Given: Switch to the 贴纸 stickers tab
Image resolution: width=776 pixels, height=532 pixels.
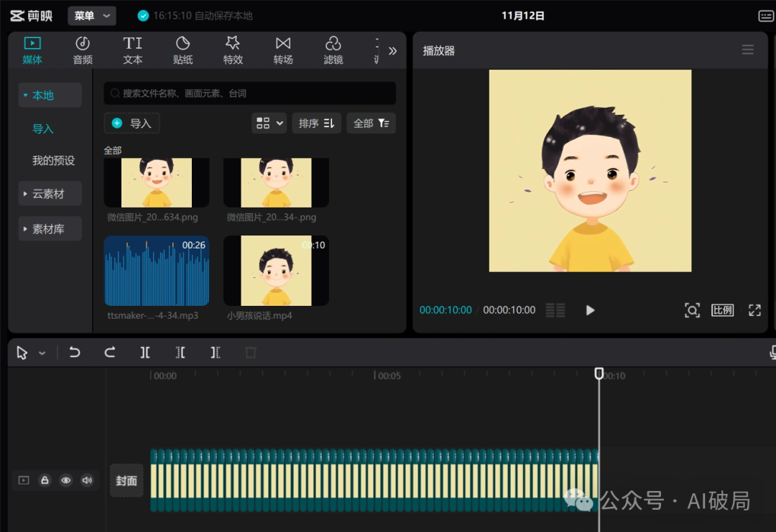Looking at the screenshot, I should tap(183, 50).
